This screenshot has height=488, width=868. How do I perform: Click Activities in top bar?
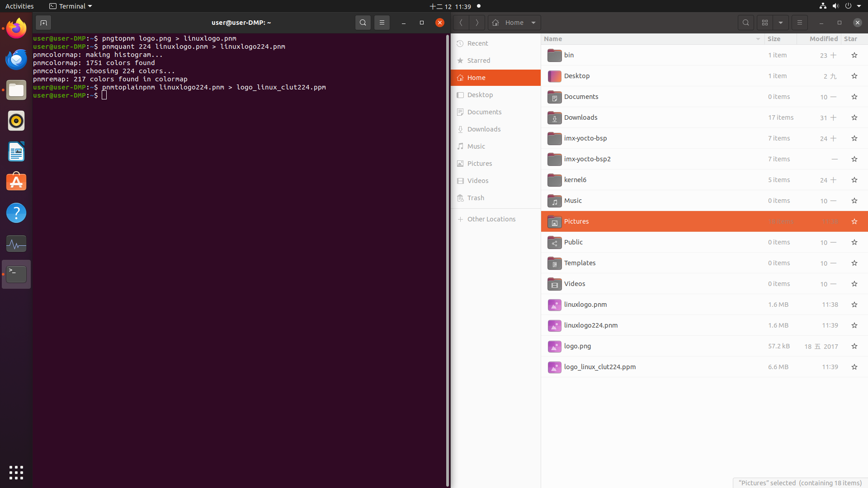[19, 6]
